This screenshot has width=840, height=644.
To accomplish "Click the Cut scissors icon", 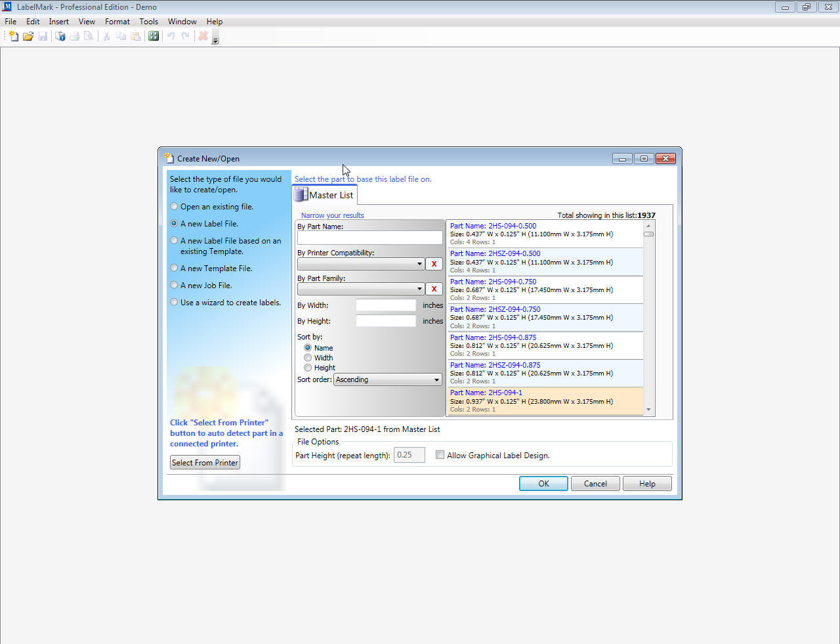I will [106, 36].
